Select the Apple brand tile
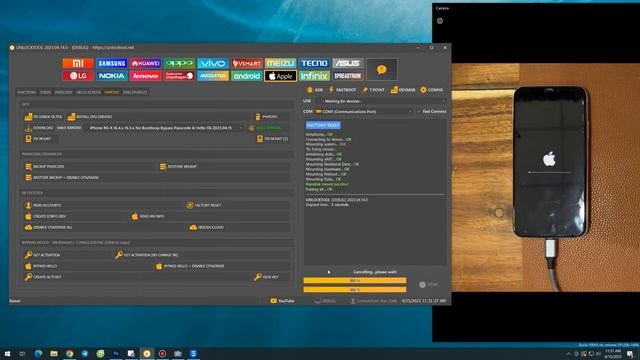The image size is (640, 360). 280,76
